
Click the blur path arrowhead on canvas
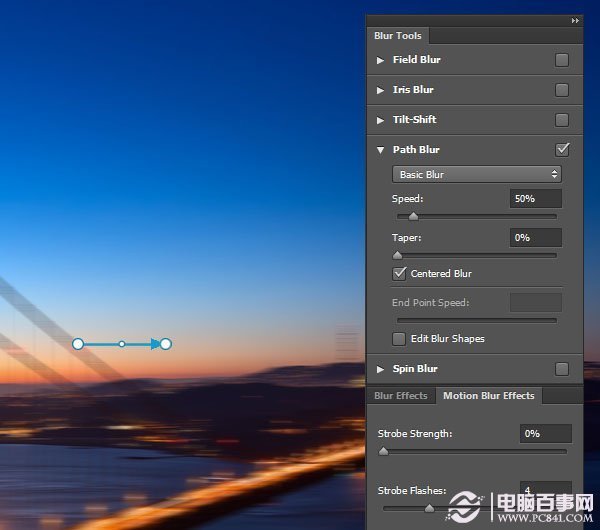click(x=155, y=344)
